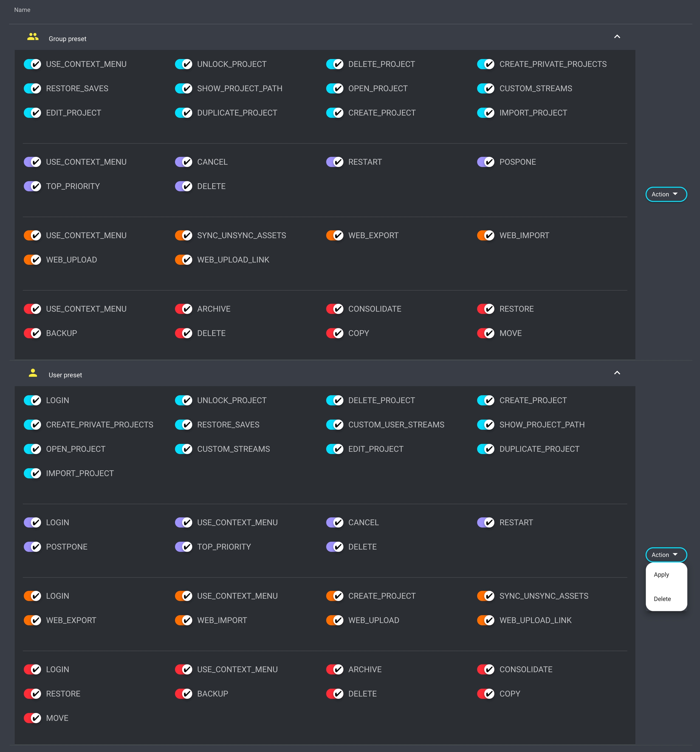Collapse the Group preset section chevron
This screenshot has width=700, height=752.
click(617, 37)
